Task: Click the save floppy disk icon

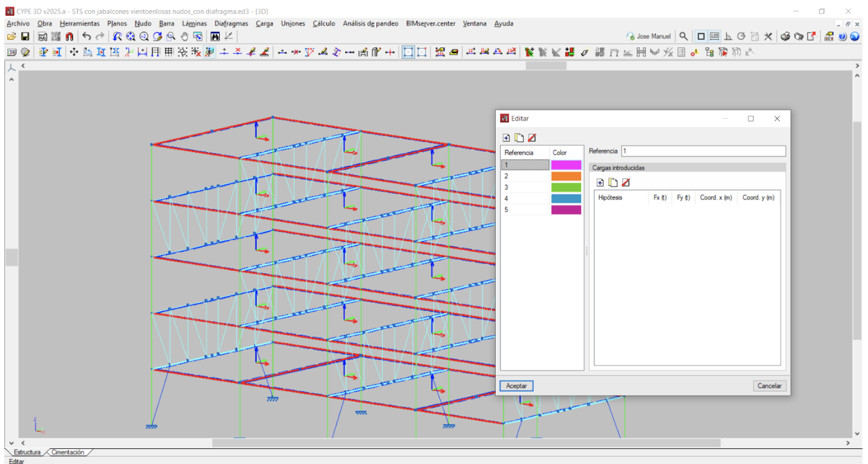Action: pos(25,36)
